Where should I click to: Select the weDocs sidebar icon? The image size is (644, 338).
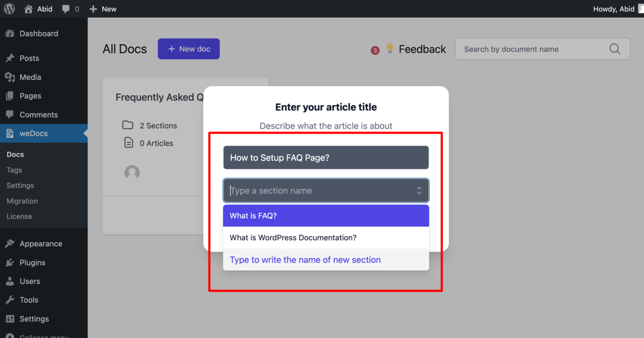pos(10,133)
